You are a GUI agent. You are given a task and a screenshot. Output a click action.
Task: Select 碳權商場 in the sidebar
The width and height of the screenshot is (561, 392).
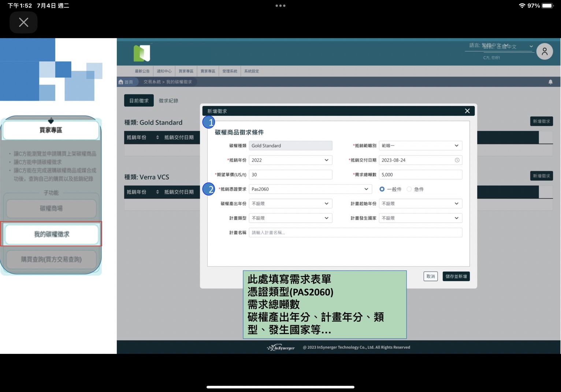[51, 208]
